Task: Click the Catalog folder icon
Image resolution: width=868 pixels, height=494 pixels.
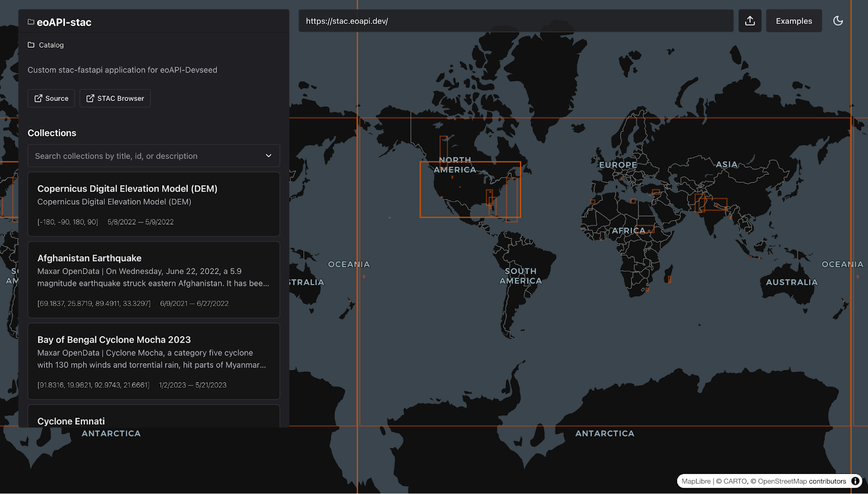Action: point(31,45)
